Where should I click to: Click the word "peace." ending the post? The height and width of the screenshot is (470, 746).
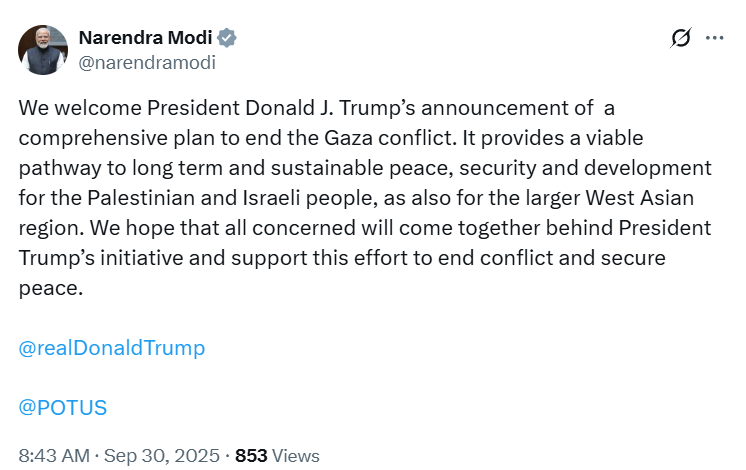(48, 288)
